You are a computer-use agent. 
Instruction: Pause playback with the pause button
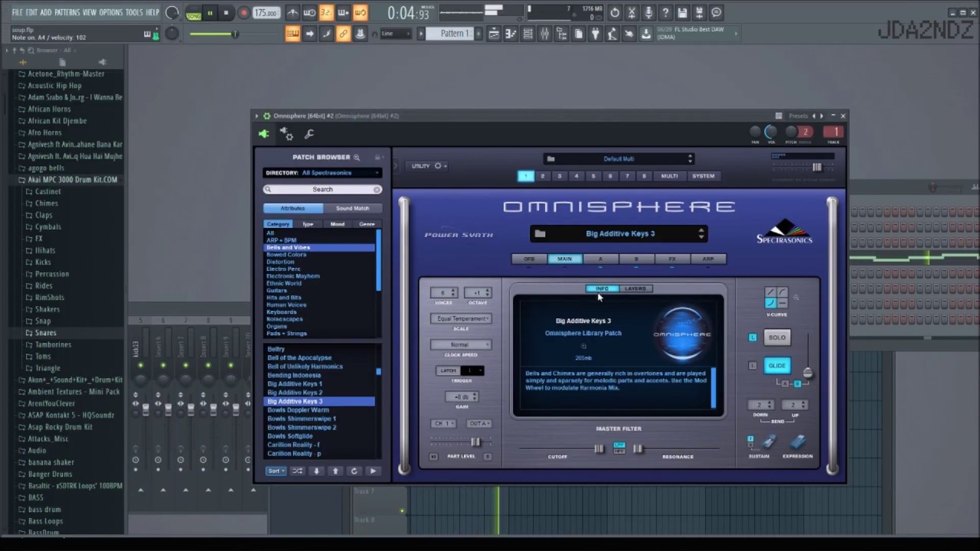pos(211,12)
